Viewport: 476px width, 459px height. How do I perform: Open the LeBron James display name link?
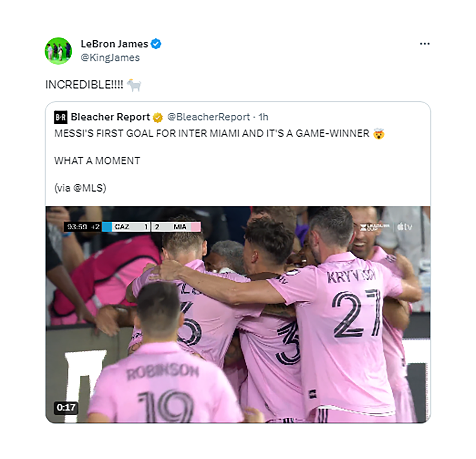114,44
